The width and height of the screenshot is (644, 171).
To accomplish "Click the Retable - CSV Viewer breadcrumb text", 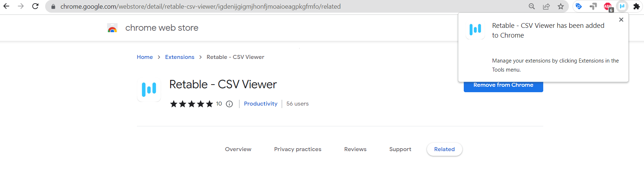I will pos(235,57).
